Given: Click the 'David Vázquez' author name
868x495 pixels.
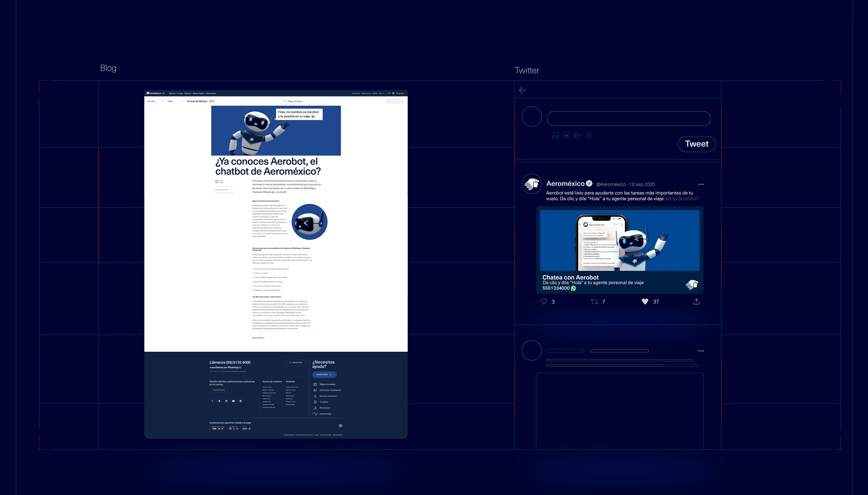Looking at the screenshot, I should click(x=258, y=338).
